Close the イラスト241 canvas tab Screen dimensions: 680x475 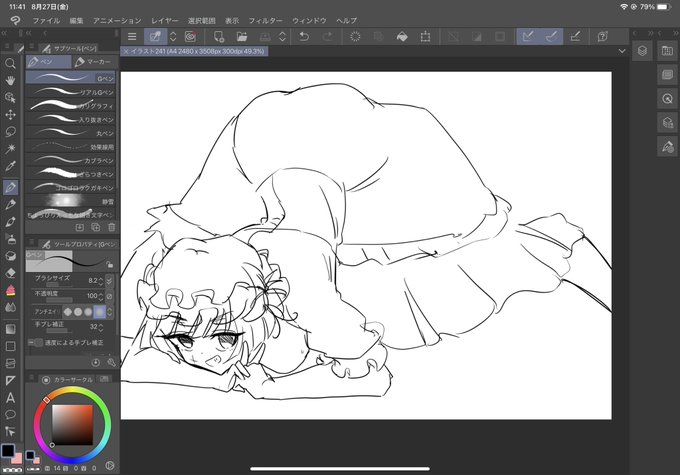point(126,51)
